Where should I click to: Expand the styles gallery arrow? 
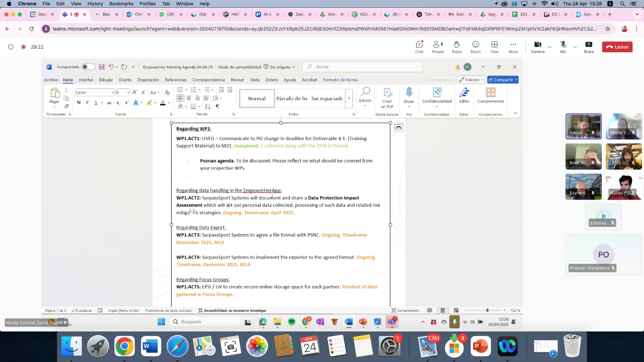(x=349, y=99)
